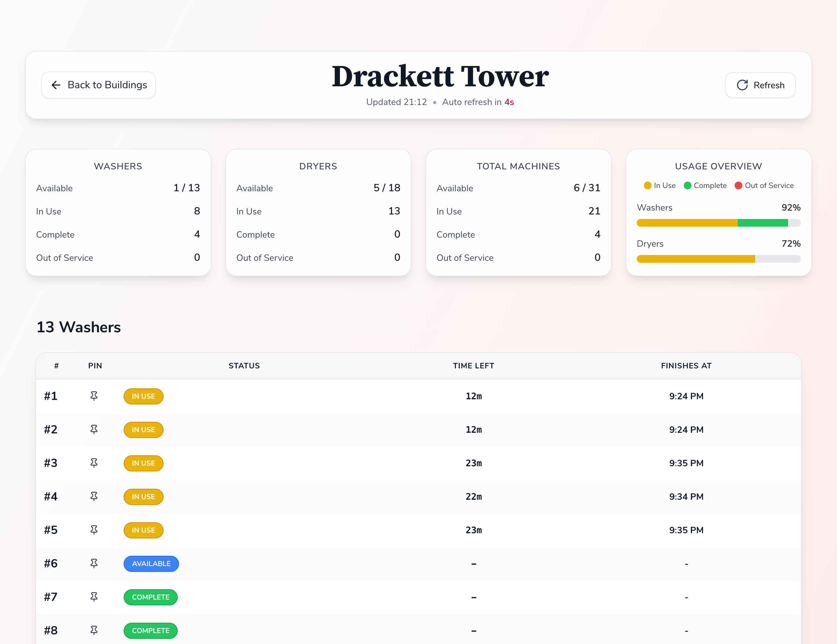Click the Refresh button
837x644 pixels.
tap(760, 85)
